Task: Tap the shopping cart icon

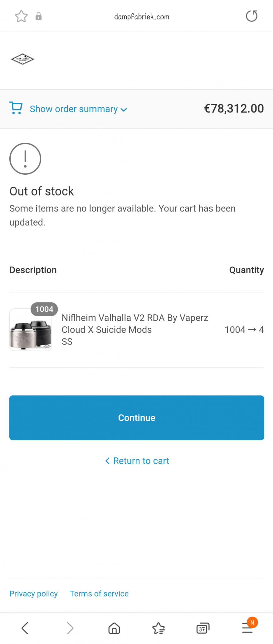Action: (16, 108)
